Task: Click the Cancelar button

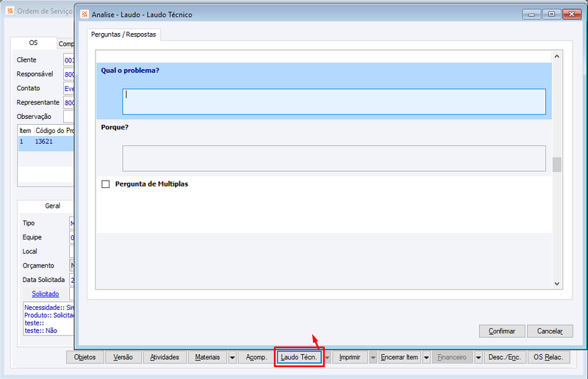Action: click(550, 331)
